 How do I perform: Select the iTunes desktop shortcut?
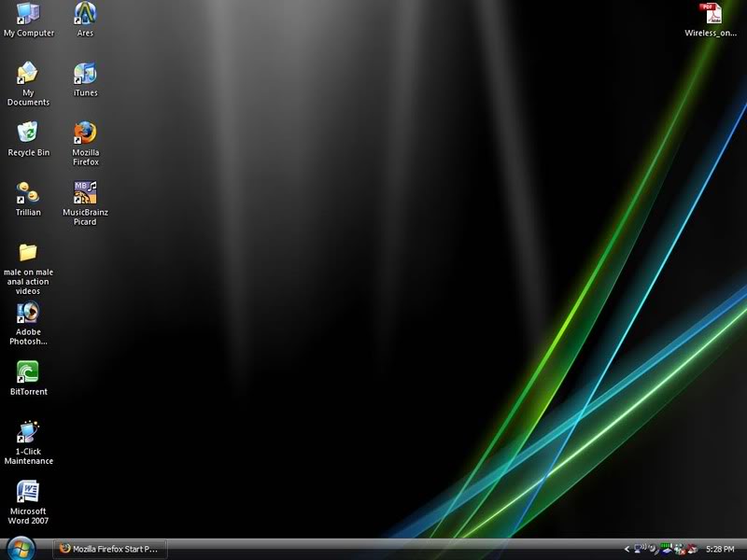pos(85,74)
